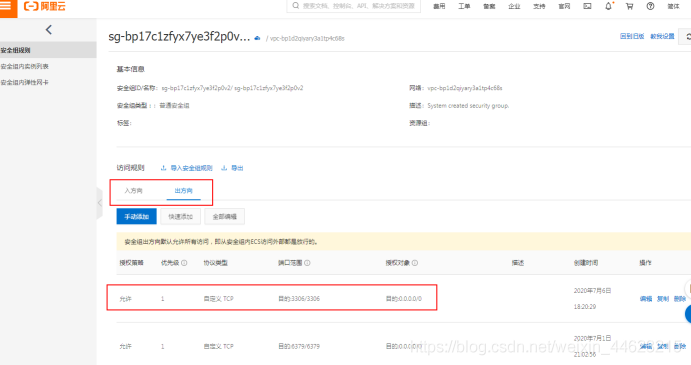The height and width of the screenshot is (365, 691).
Task: Open 工单 in the top navigation
Action: pyautogui.click(x=464, y=6)
